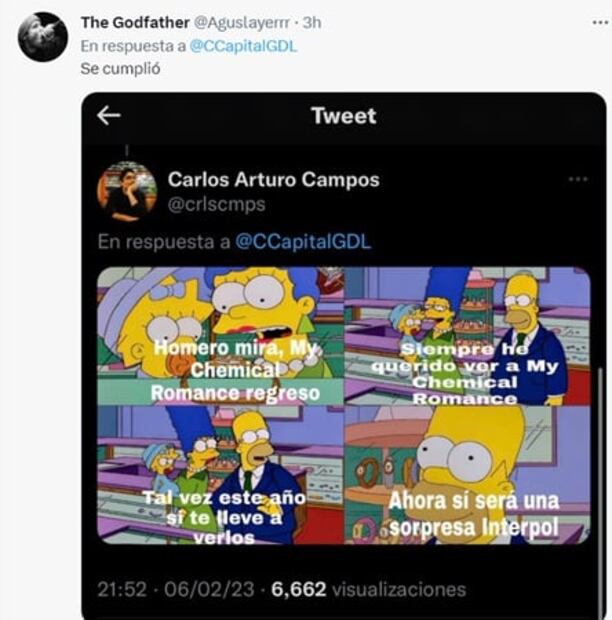Image resolution: width=612 pixels, height=620 pixels.
Task: Open Carlos Arturo Campos profile name
Action: pyautogui.click(x=273, y=180)
